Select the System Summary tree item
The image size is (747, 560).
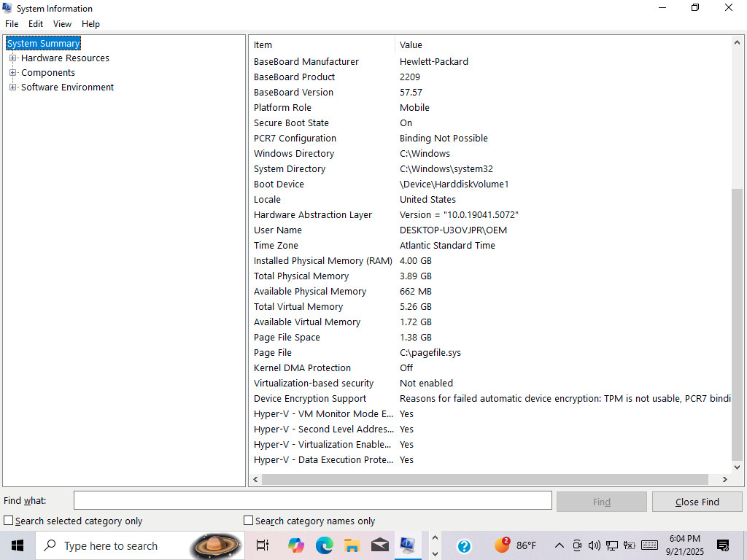[43, 43]
